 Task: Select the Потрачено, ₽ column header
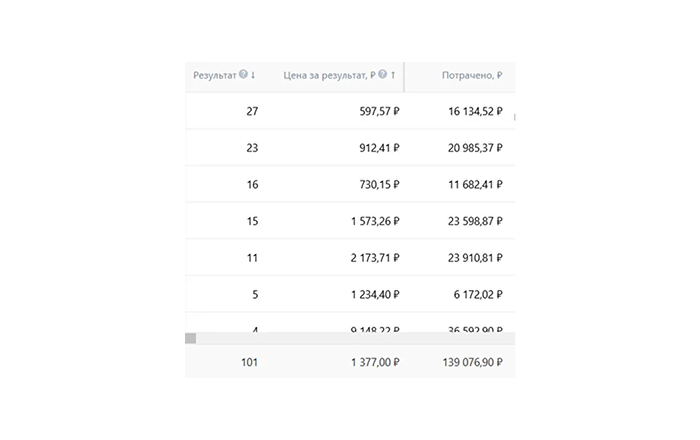tap(472, 75)
